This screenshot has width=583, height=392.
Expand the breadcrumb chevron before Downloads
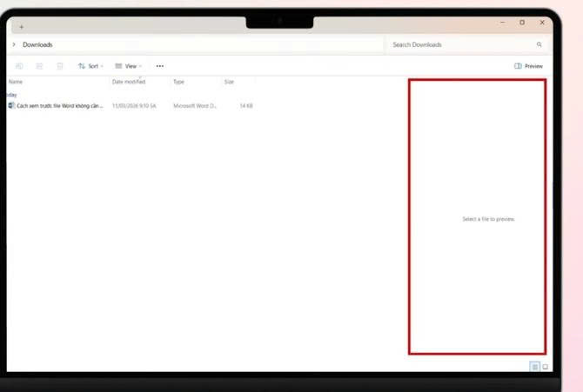[x=14, y=44]
